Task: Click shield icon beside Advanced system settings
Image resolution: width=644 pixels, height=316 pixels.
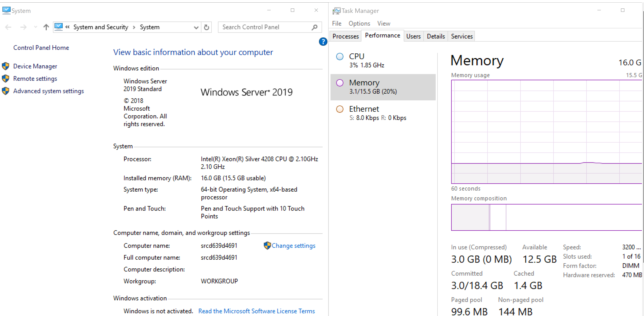Action: coord(5,91)
